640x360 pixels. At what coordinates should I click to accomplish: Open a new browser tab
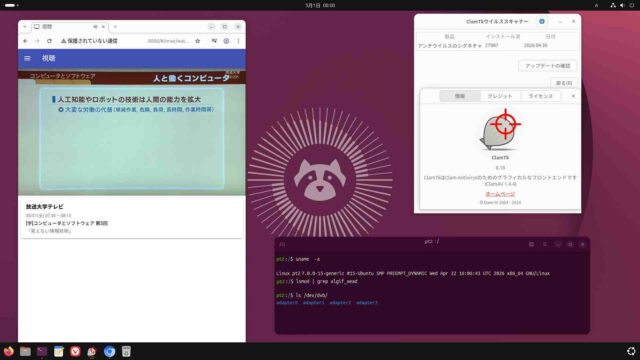pyautogui.click(x=116, y=27)
